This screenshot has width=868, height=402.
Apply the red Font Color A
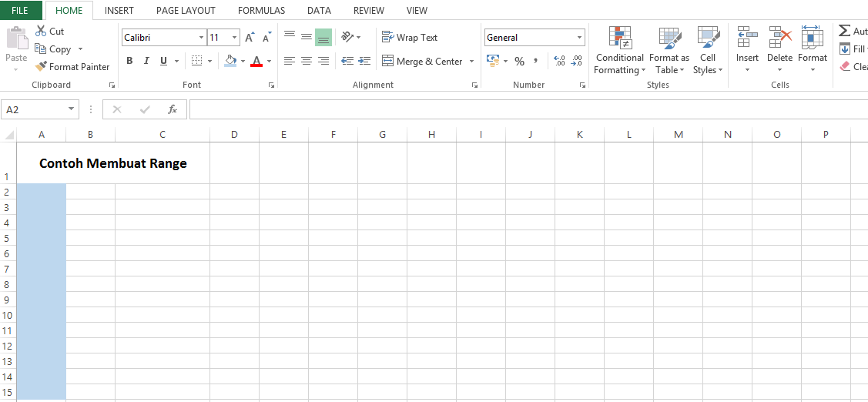coord(256,61)
